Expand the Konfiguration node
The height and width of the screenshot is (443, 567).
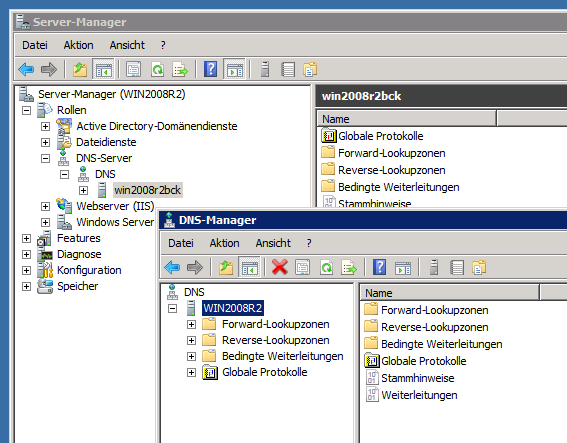click(26, 270)
